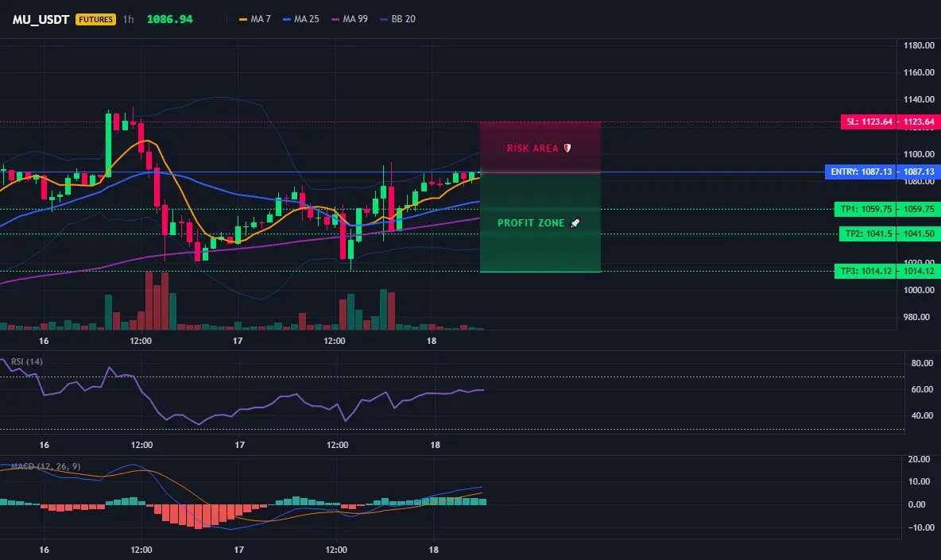Click the 60.00 RSI axis label
Viewport: 941px width, 560px height.
(923, 390)
